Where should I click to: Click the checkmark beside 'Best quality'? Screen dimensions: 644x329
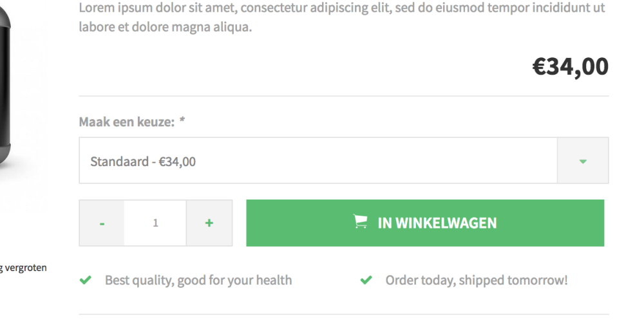point(86,280)
